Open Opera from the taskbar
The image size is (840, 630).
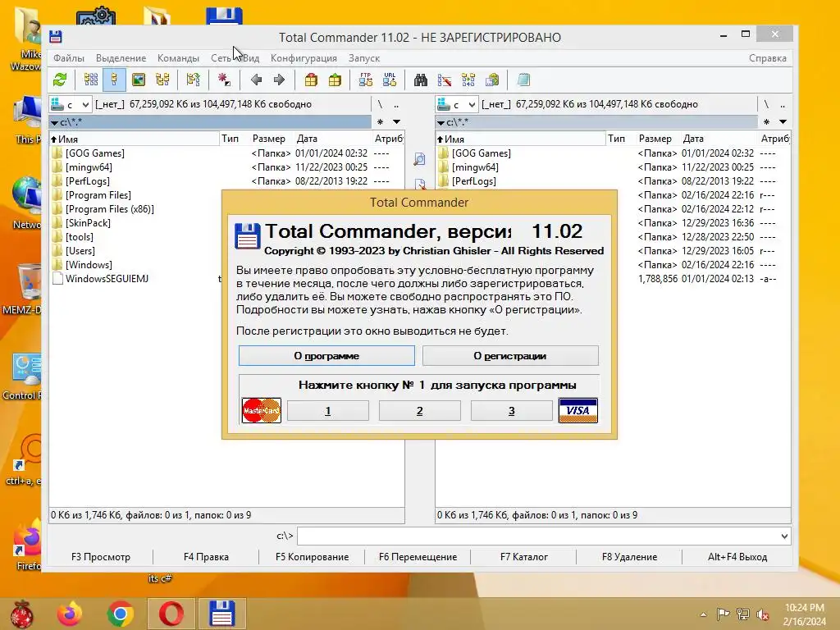[x=171, y=614]
